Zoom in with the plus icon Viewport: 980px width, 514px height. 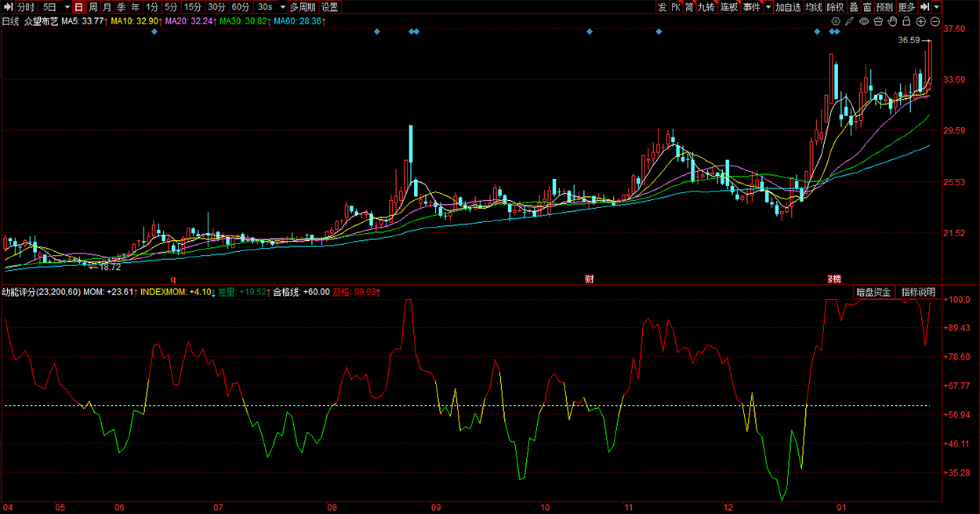point(921,21)
